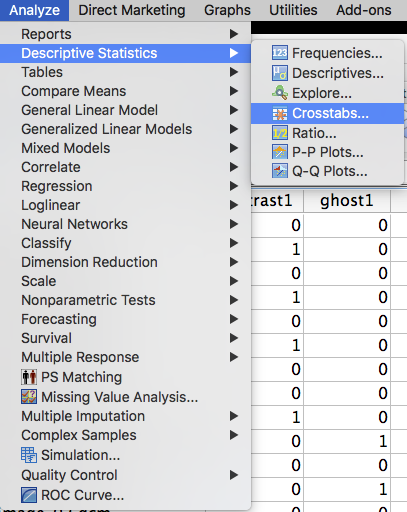407x512 pixels.
Task: Expand the Compare Means submenu arrow
Action: (x=234, y=91)
